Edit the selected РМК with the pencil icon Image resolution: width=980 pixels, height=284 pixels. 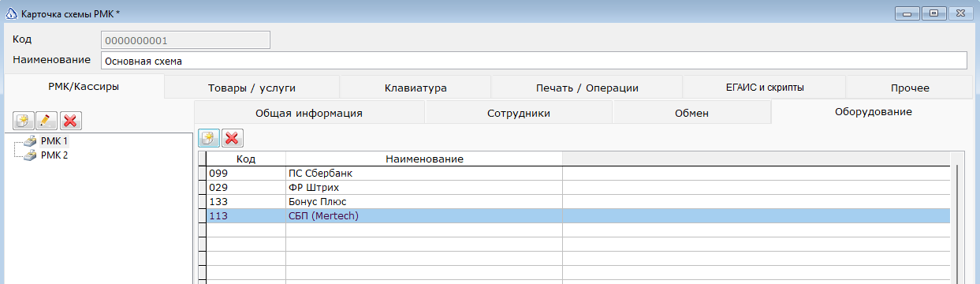(x=47, y=121)
